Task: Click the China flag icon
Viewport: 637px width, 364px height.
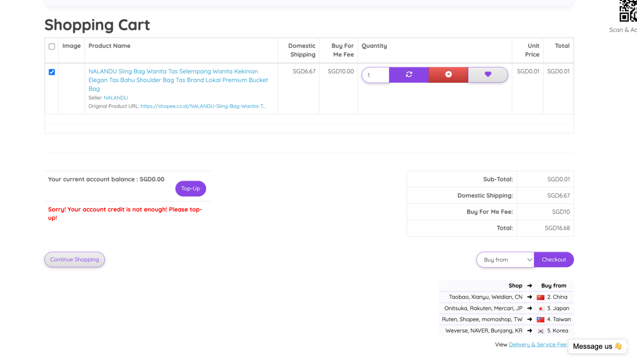Action: [540, 297]
